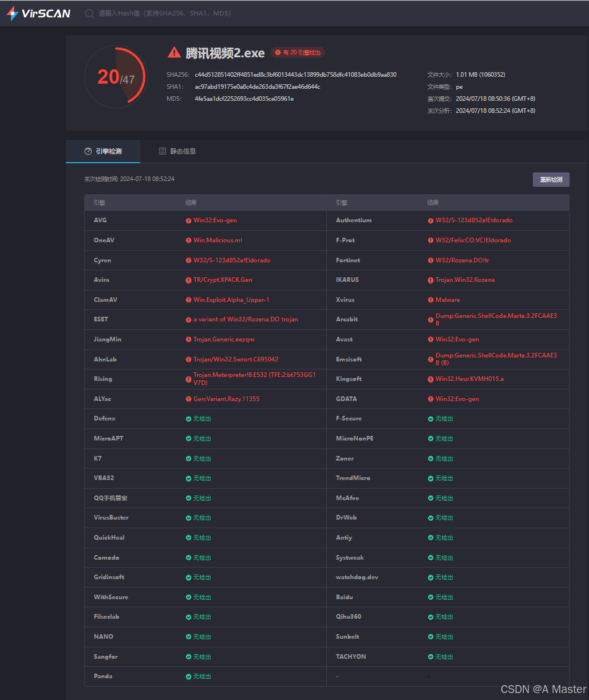Select 'TR/Crypt.XPACK.Gen' result

pos(223,280)
